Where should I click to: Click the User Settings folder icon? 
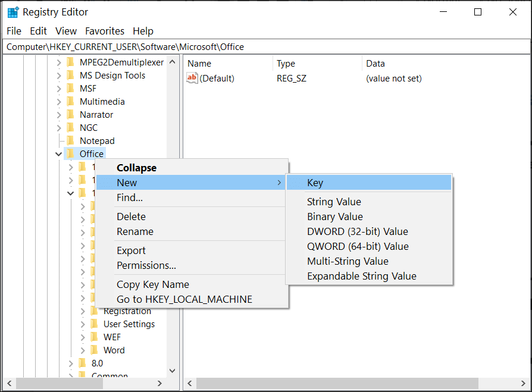point(95,324)
